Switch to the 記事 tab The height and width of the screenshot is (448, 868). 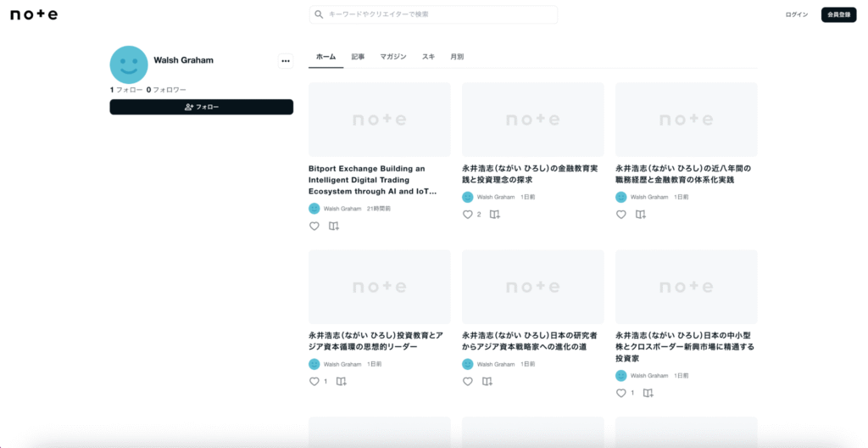pyautogui.click(x=359, y=57)
